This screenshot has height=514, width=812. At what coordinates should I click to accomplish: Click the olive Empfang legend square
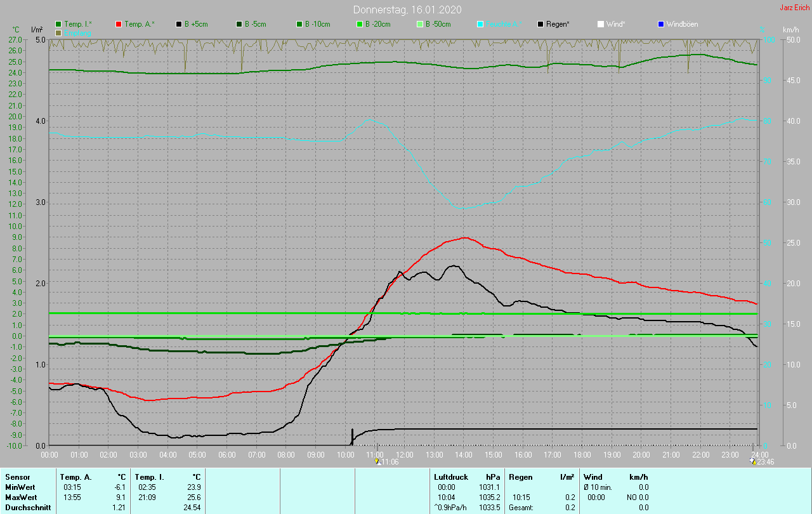coord(58,32)
